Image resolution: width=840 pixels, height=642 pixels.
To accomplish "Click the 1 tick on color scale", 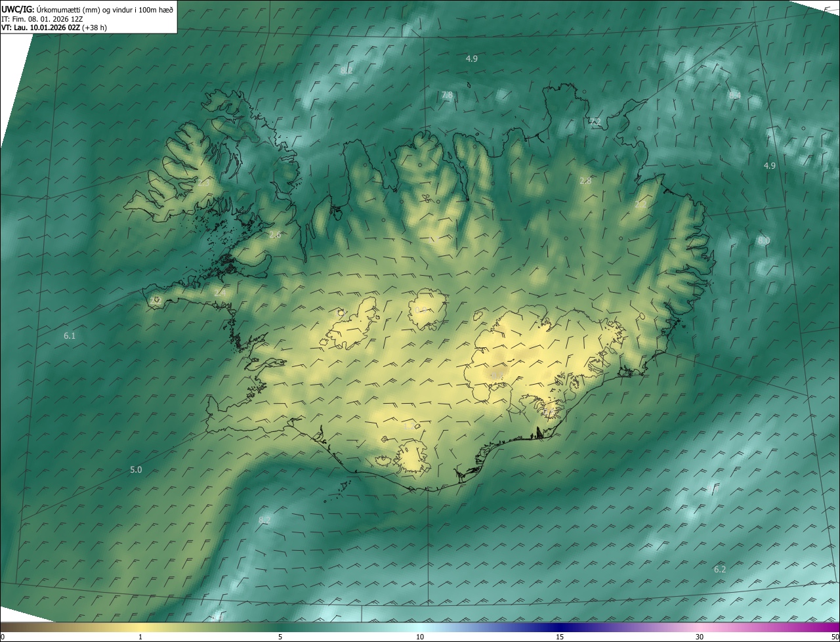I will click(x=140, y=637).
